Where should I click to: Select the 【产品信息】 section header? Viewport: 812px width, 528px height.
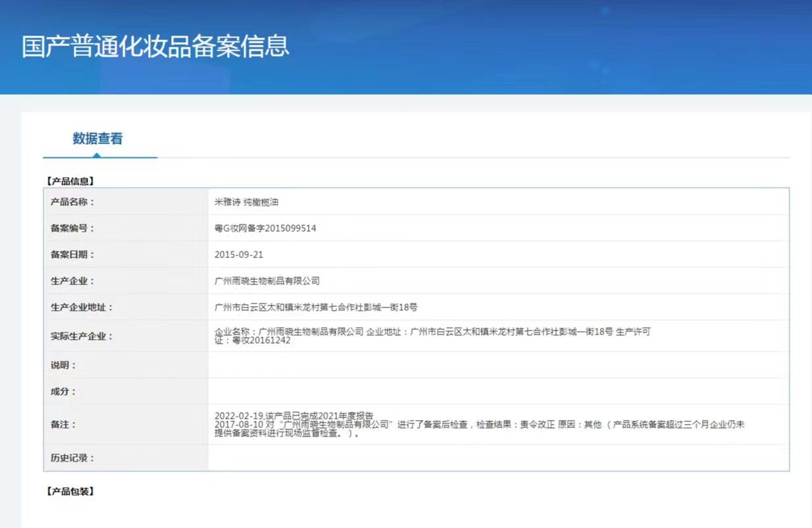click(x=70, y=180)
